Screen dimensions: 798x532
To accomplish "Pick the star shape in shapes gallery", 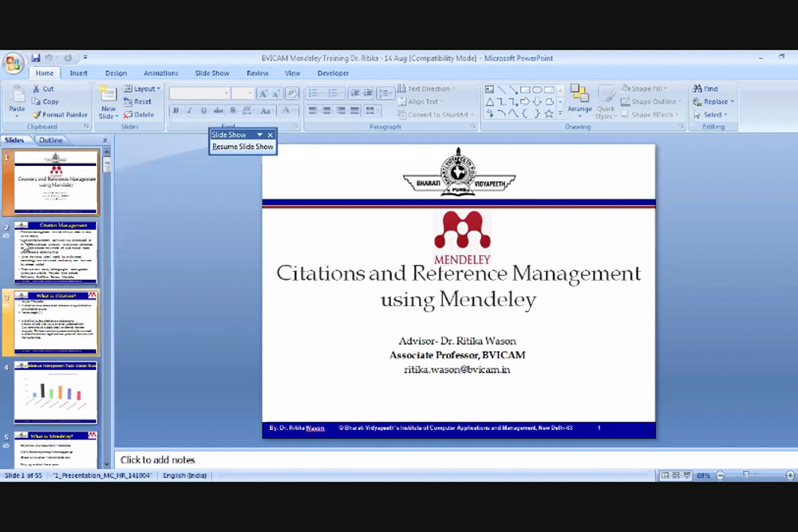I will [549, 114].
